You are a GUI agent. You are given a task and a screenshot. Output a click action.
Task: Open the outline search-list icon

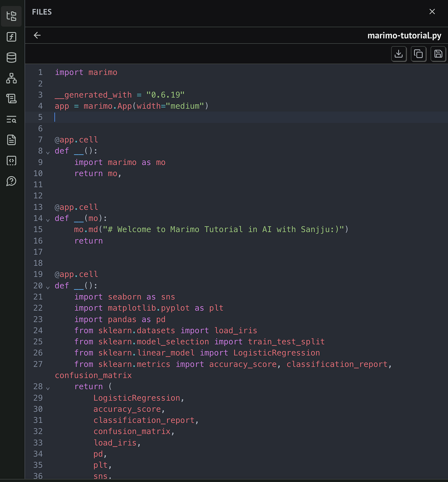pyautogui.click(x=12, y=119)
